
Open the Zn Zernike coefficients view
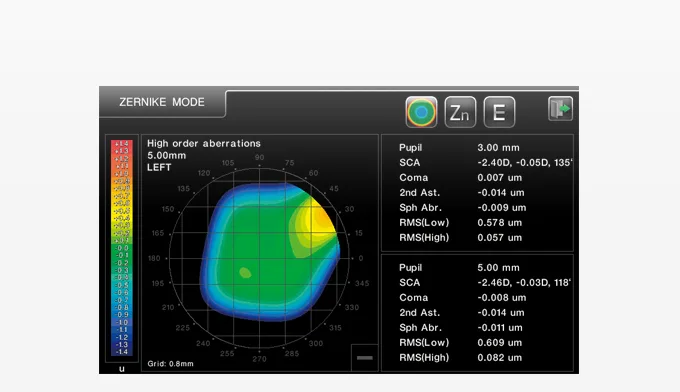(x=460, y=112)
